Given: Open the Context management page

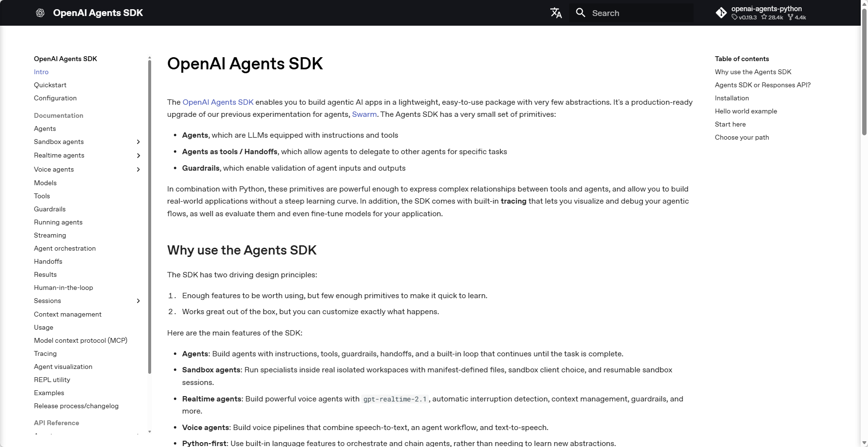Looking at the screenshot, I should click(68, 314).
